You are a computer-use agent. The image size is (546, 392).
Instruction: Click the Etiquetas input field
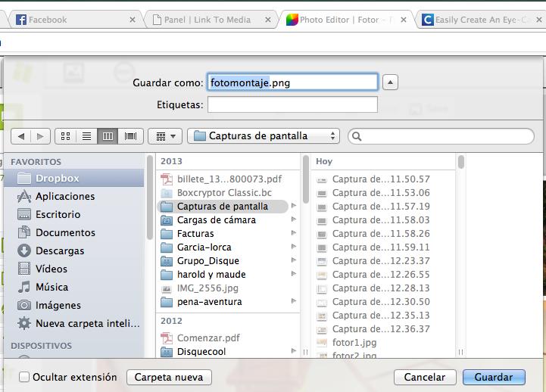(292, 104)
